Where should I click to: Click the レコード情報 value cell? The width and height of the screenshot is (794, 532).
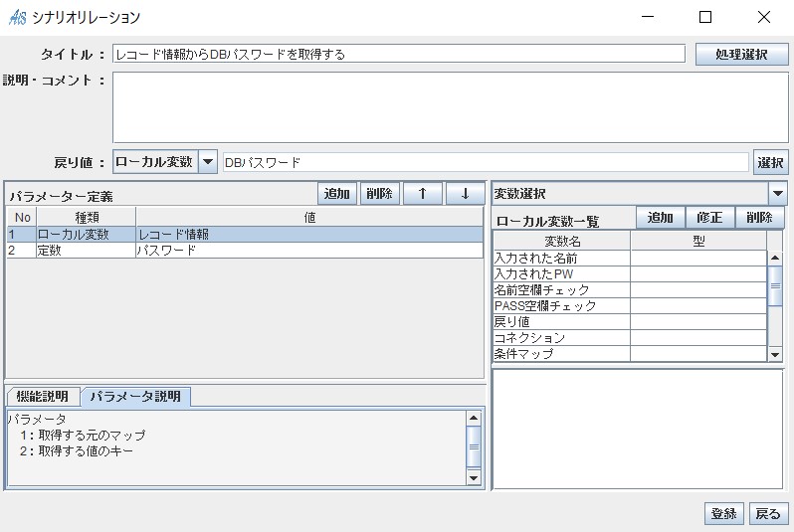pyautogui.click(x=309, y=235)
